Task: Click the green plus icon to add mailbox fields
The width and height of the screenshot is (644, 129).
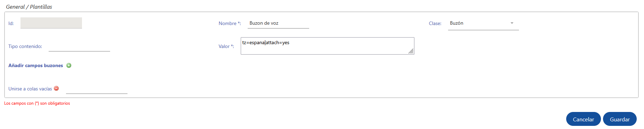Action: pos(69,65)
